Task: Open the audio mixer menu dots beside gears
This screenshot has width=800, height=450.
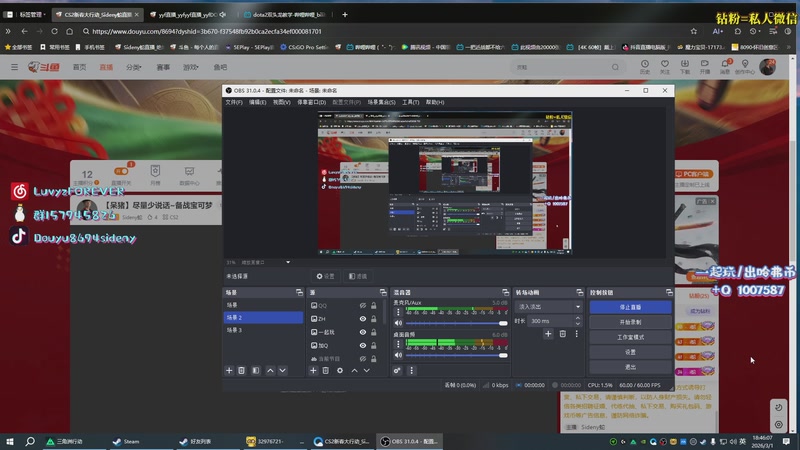Action: [x=411, y=370]
